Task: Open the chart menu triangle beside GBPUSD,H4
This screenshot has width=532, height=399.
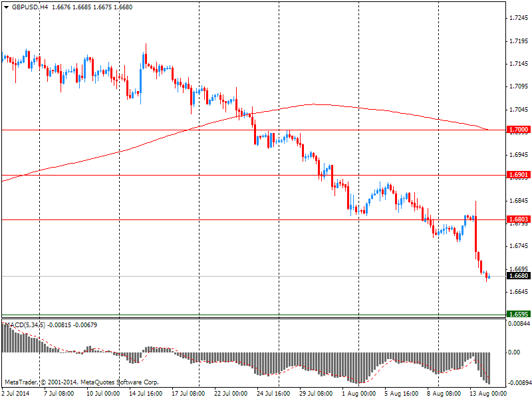Action: pos(6,7)
